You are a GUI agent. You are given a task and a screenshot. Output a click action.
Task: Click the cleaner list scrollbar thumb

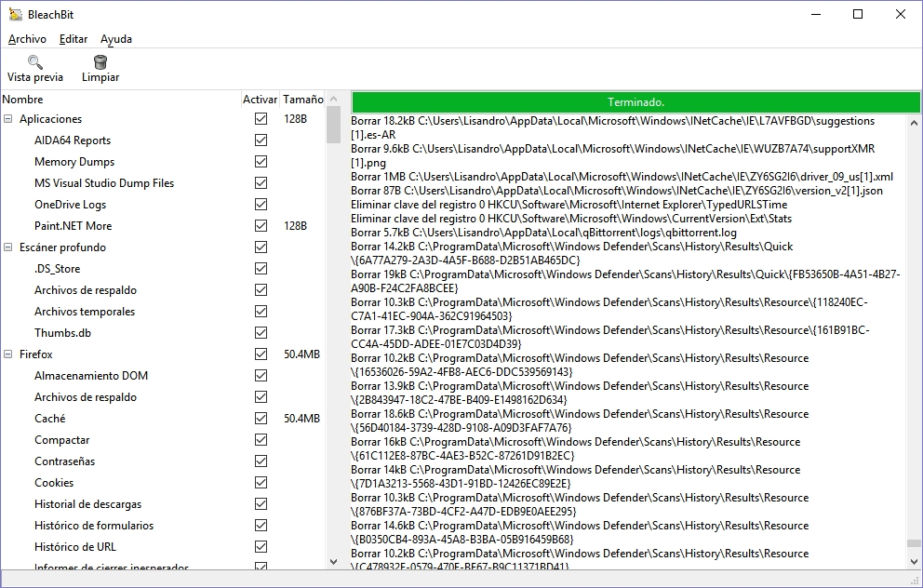click(x=334, y=125)
